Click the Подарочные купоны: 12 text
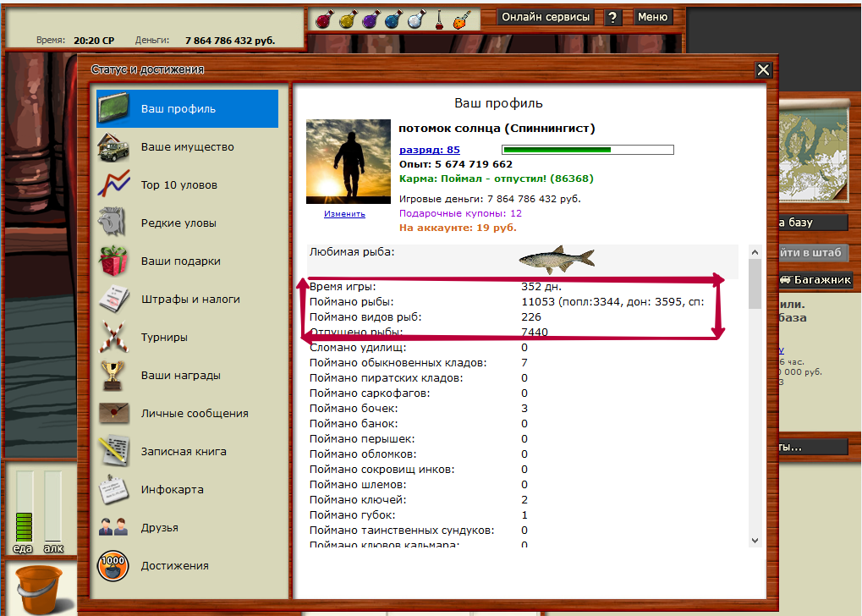The height and width of the screenshot is (616, 862). click(x=461, y=213)
